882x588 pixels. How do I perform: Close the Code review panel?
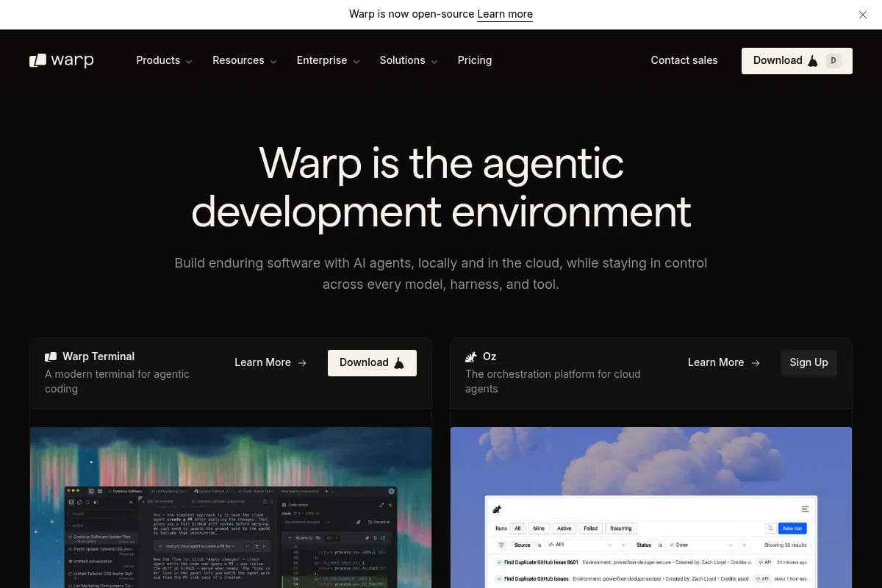click(x=390, y=505)
